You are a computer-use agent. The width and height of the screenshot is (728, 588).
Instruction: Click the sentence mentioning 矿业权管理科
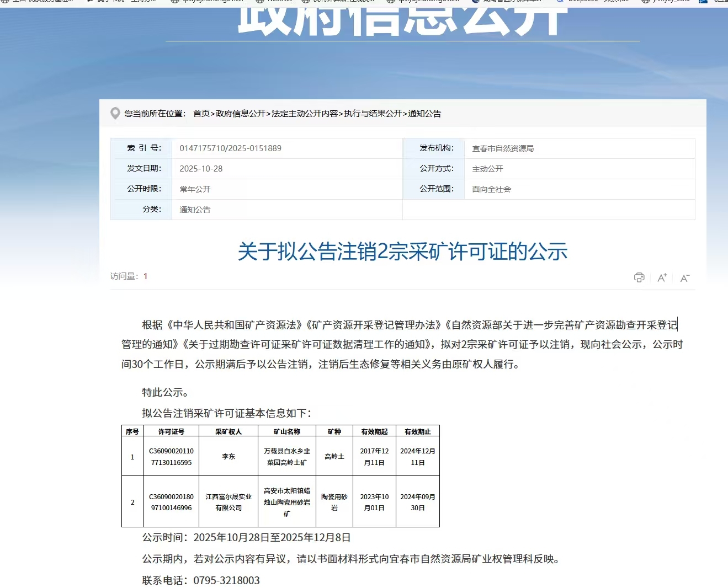pyautogui.click(x=352, y=559)
